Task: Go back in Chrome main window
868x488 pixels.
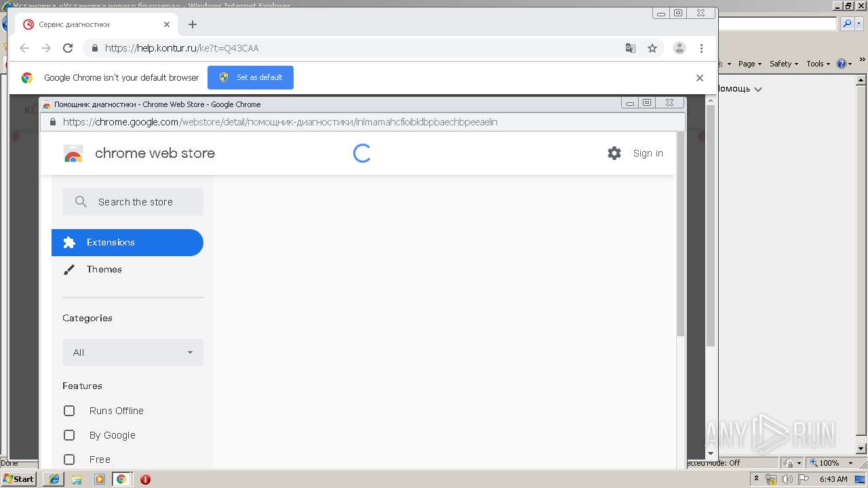Action: [24, 48]
